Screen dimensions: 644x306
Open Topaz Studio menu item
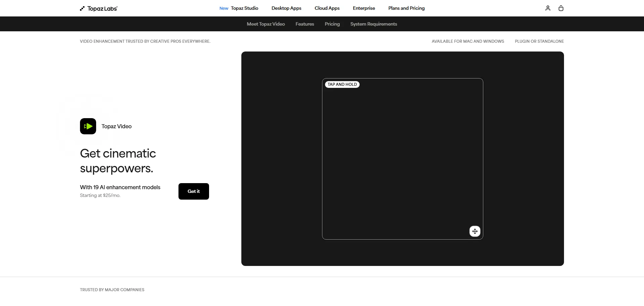click(x=244, y=8)
